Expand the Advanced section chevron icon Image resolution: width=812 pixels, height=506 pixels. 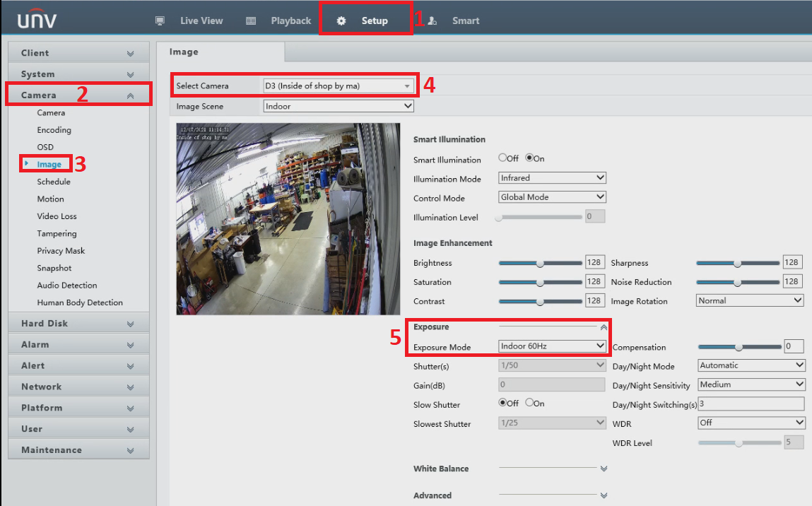coord(603,495)
